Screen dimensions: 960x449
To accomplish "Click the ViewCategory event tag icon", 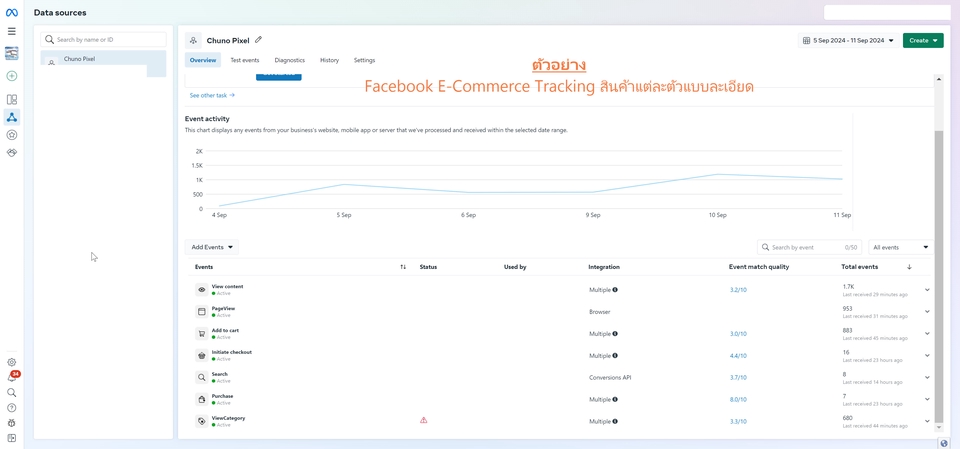I will click(x=201, y=421).
